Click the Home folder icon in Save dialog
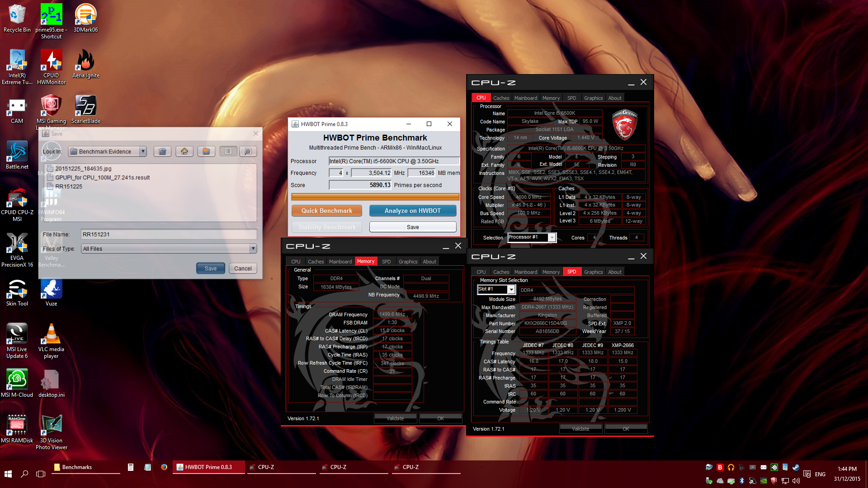The image size is (868, 488). click(x=184, y=151)
